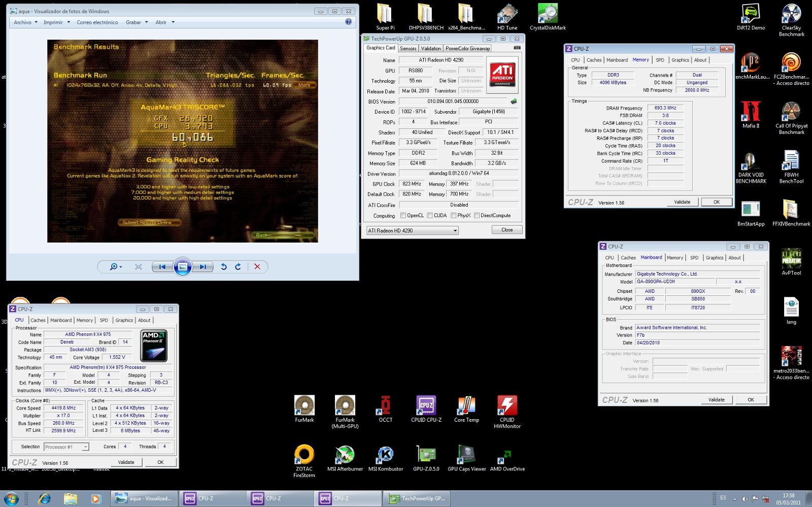The image size is (812, 507).
Task: Select Caches tab in processor CPU-Z window
Action: click(x=38, y=320)
